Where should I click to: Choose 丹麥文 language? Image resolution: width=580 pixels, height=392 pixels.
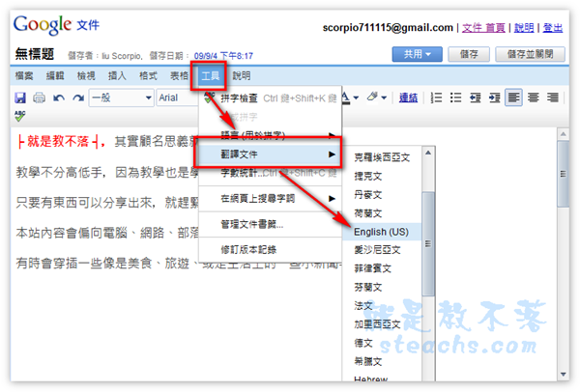pos(382,195)
